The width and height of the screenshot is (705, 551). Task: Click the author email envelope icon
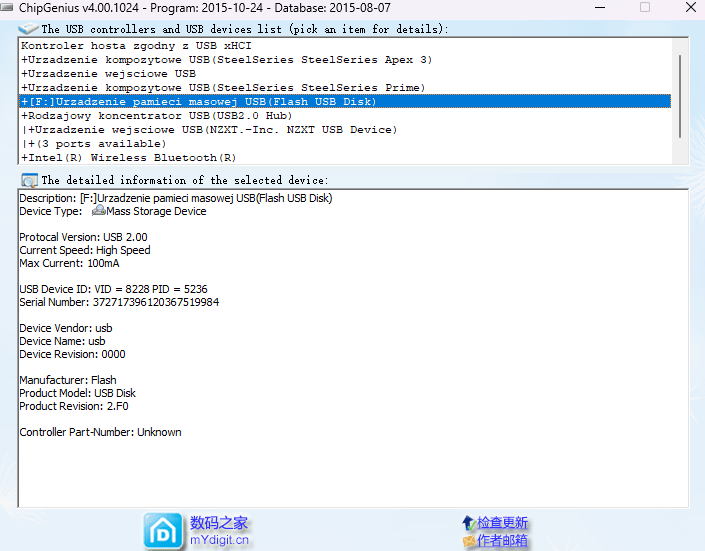coord(469,540)
